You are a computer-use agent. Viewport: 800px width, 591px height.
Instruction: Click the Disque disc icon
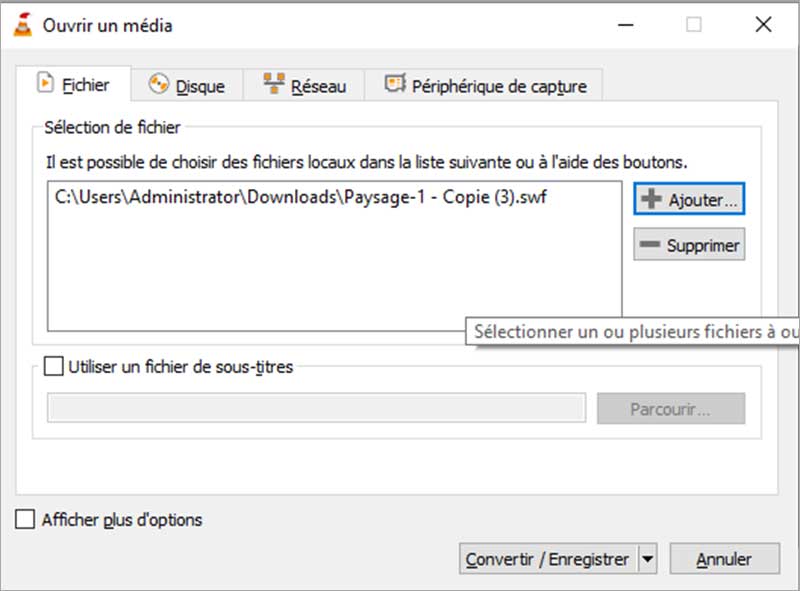(158, 86)
